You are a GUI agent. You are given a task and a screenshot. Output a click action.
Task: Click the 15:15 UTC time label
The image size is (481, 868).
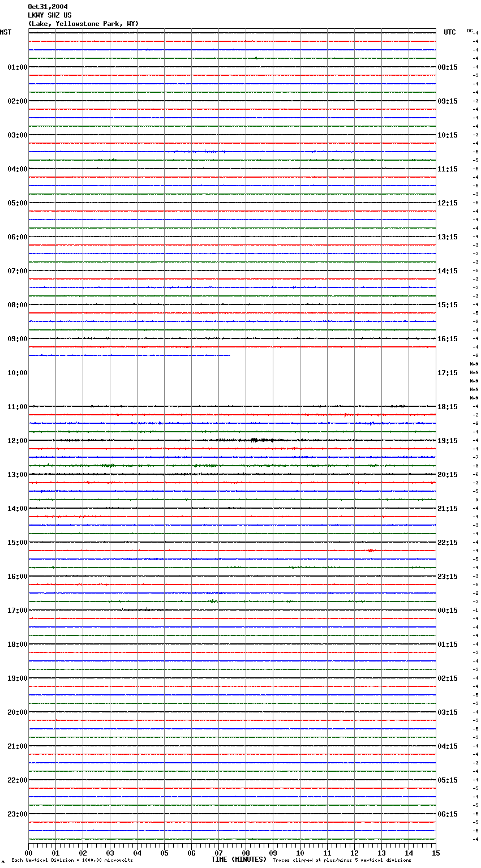tap(448, 305)
